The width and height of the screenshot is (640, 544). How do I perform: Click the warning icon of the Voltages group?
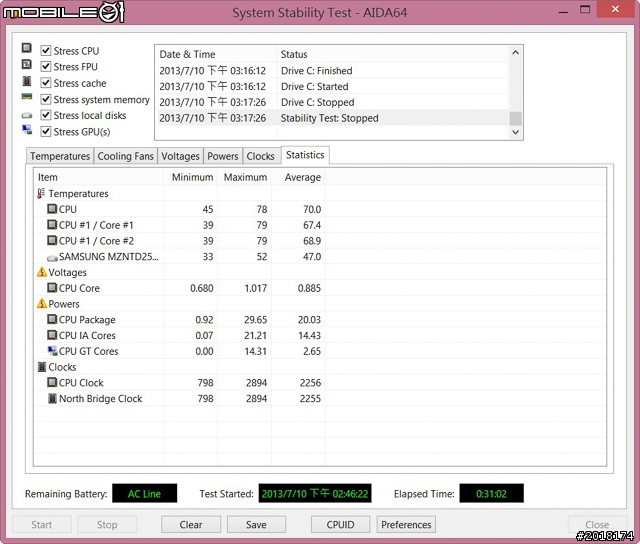click(42, 272)
